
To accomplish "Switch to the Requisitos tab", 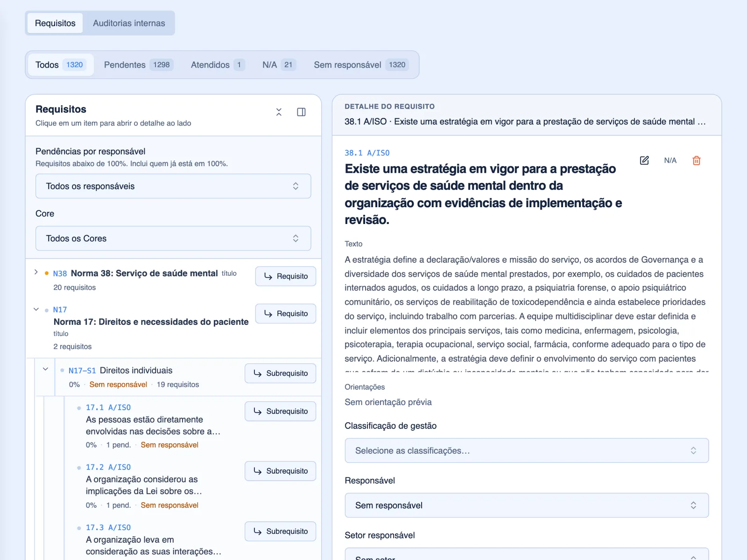I will pyautogui.click(x=55, y=23).
